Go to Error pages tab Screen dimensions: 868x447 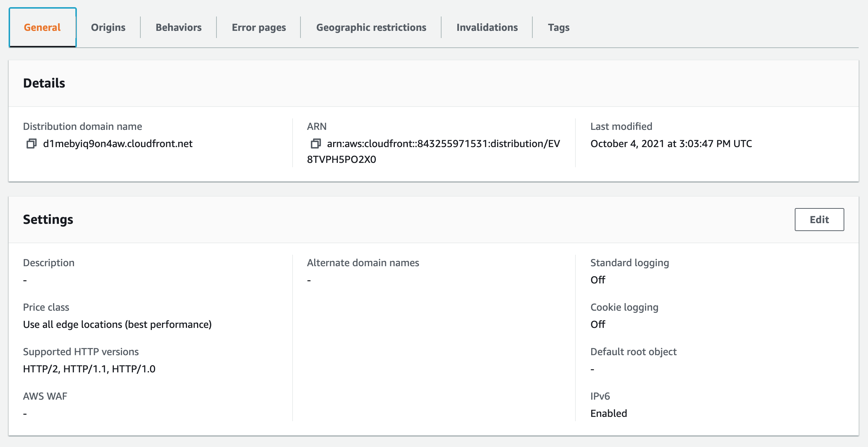tap(259, 28)
